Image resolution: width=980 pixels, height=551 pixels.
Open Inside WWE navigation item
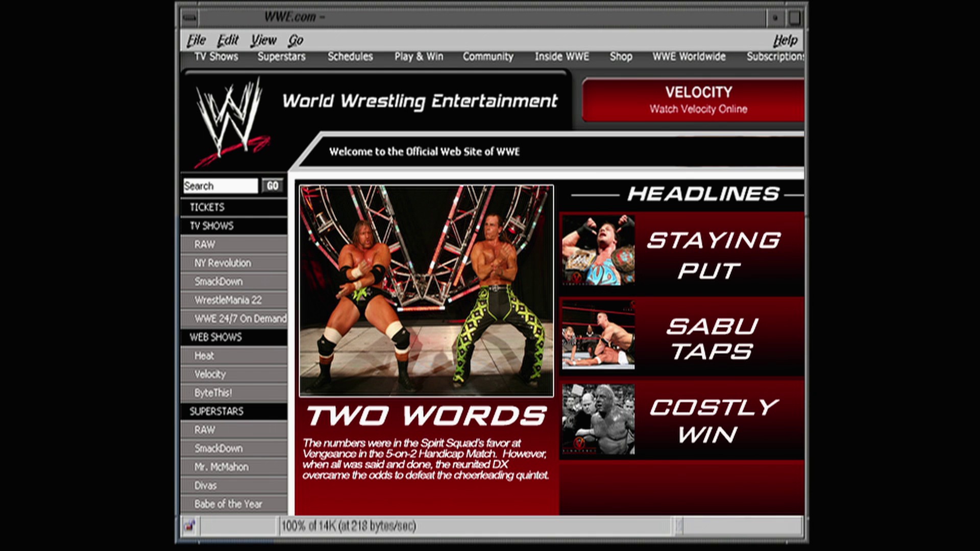562,57
